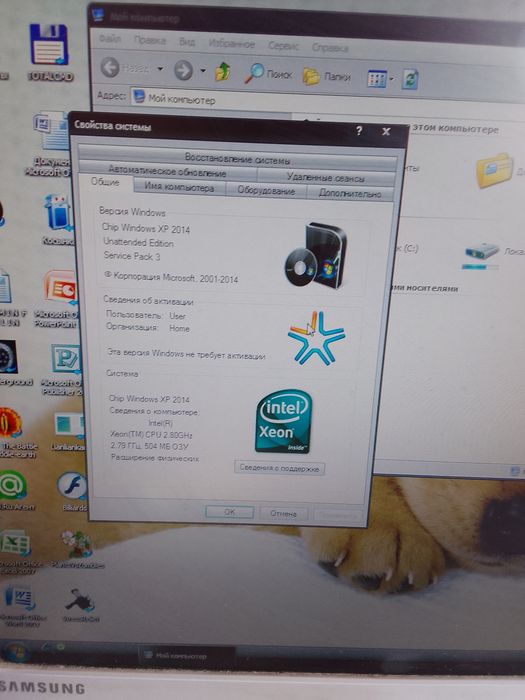Toggle the Папки folders pane button
This screenshot has width=525, height=700.
coord(327,76)
